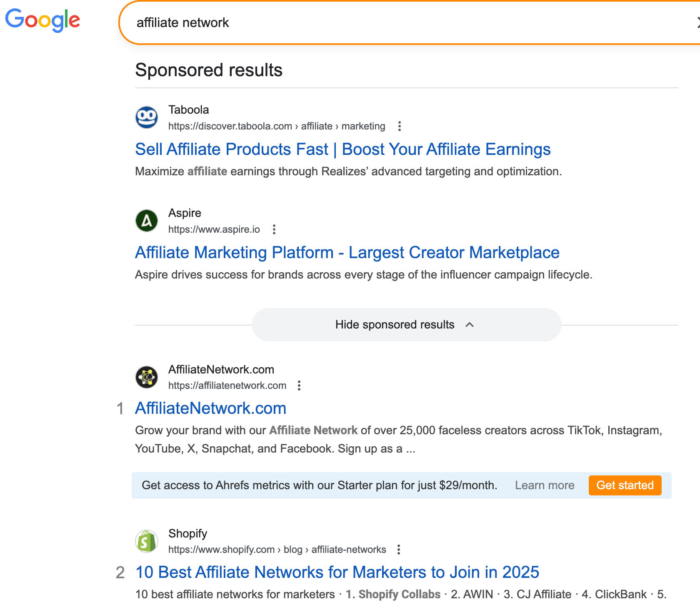This screenshot has height=602, width=700.
Task: Open three-dot menu beside Shopify URL
Action: click(x=399, y=550)
